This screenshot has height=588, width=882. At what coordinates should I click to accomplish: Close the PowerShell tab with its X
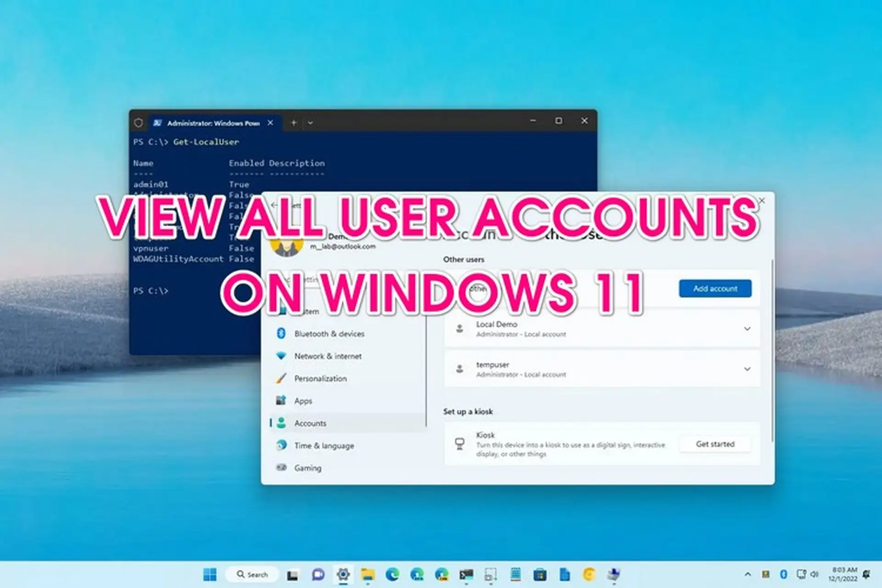point(271,123)
